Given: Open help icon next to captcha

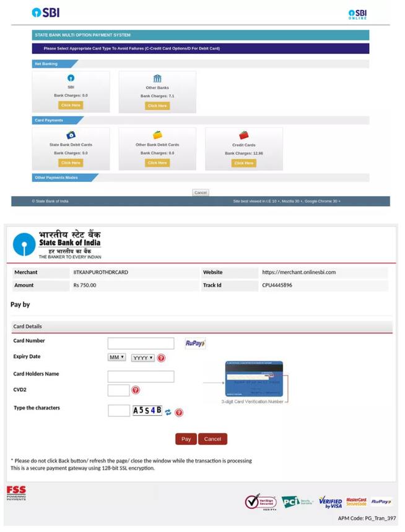Looking at the screenshot, I should click(x=179, y=413).
